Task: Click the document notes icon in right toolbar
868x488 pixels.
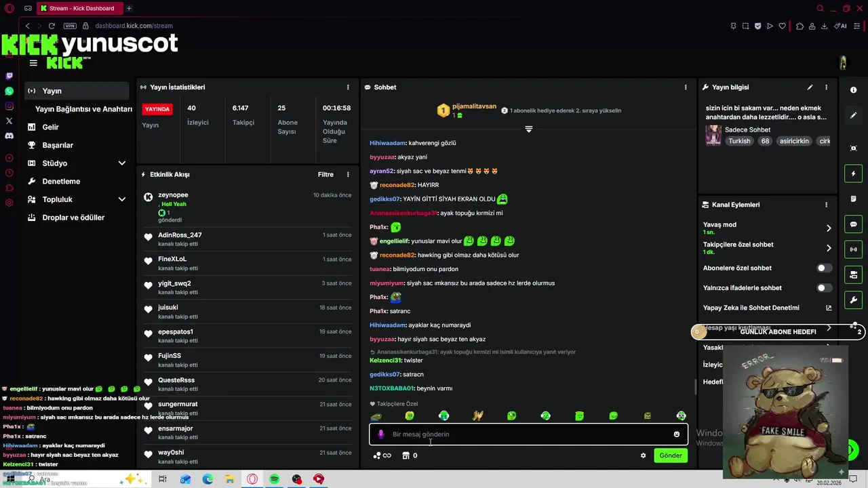Action: tap(853, 199)
